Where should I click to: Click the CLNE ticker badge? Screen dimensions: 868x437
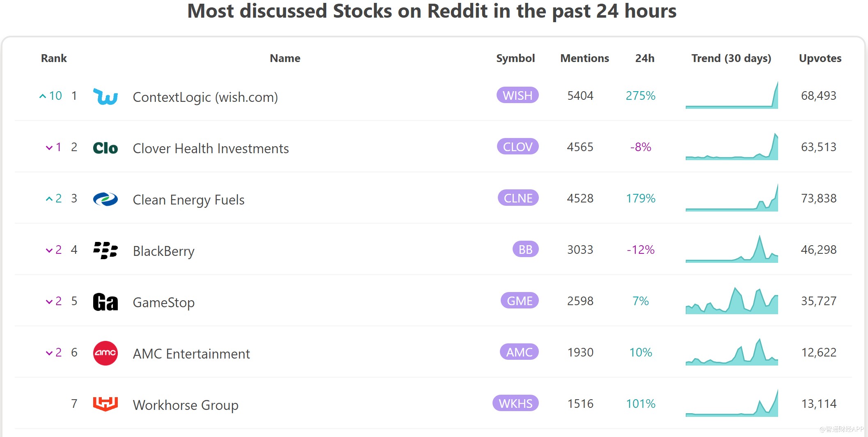(x=518, y=198)
